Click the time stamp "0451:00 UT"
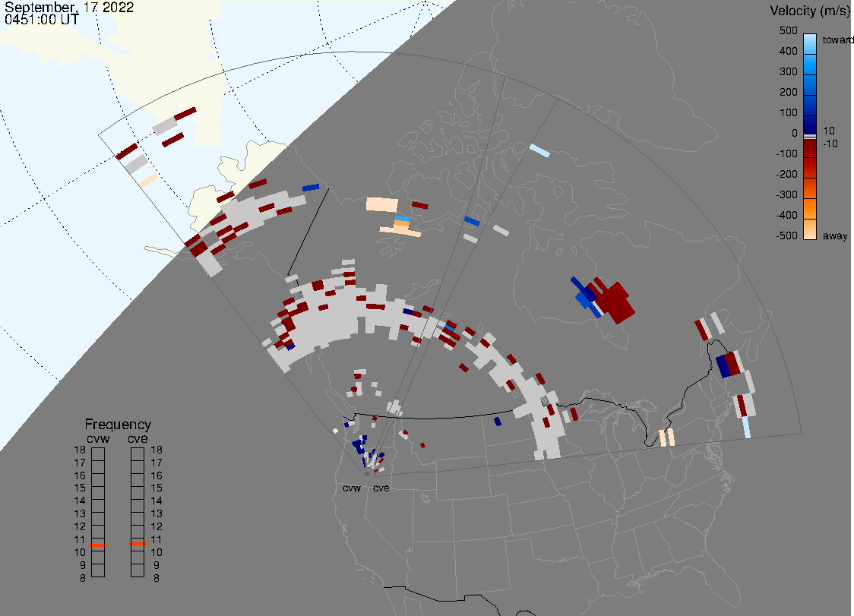Viewport: 854px width, 616px height. point(41,19)
